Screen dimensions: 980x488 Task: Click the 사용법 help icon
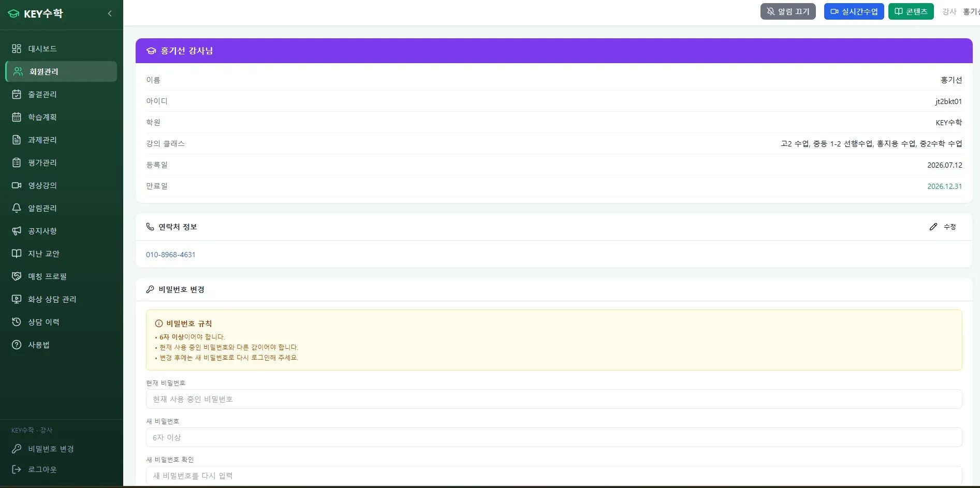click(17, 345)
